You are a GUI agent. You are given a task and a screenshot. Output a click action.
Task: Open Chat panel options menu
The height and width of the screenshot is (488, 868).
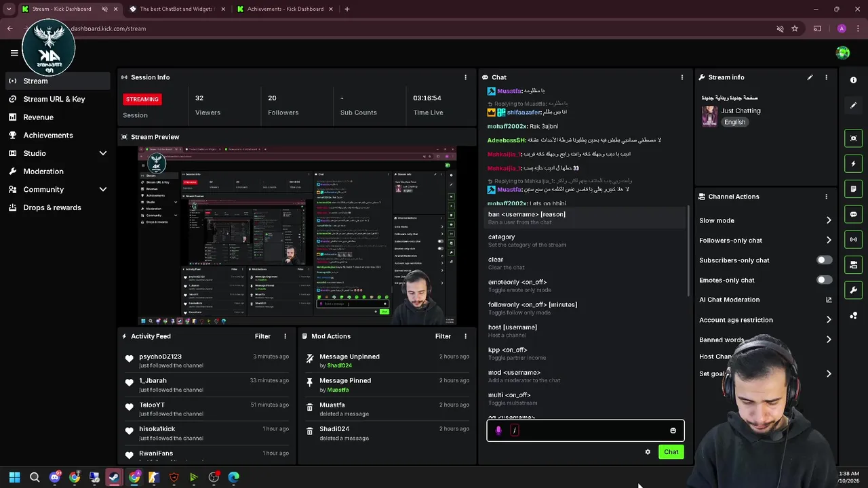pyautogui.click(x=682, y=77)
